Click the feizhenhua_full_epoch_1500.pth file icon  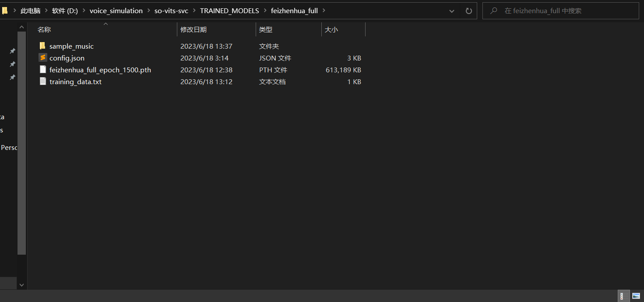tap(42, 70)
